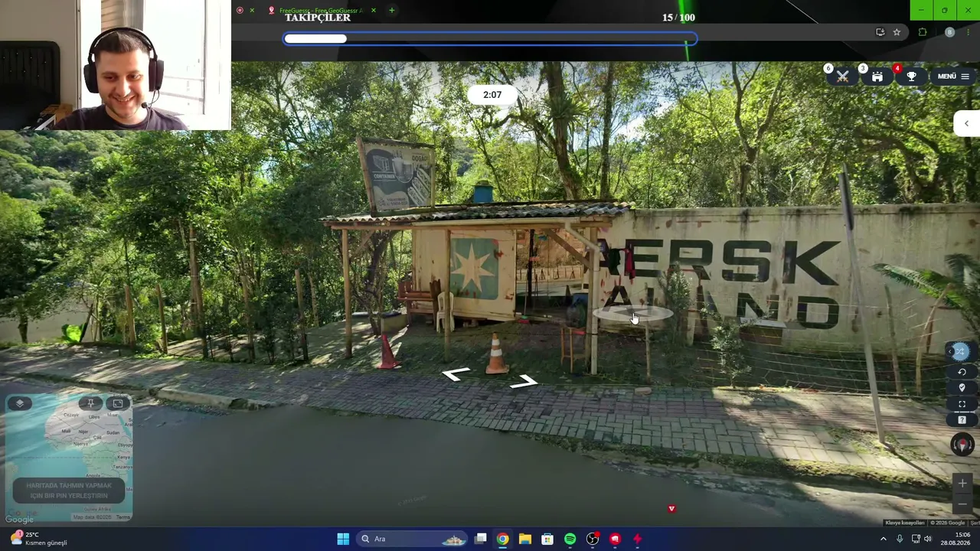Close the first browser tab
The height and width of the screenshot is (551, 980).
[x=252, y=11]
